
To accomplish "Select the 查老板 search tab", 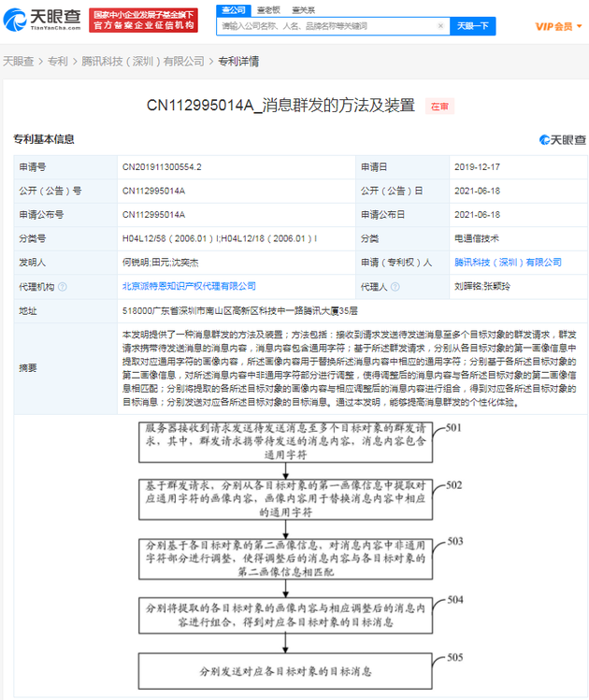I will [268, 10].
